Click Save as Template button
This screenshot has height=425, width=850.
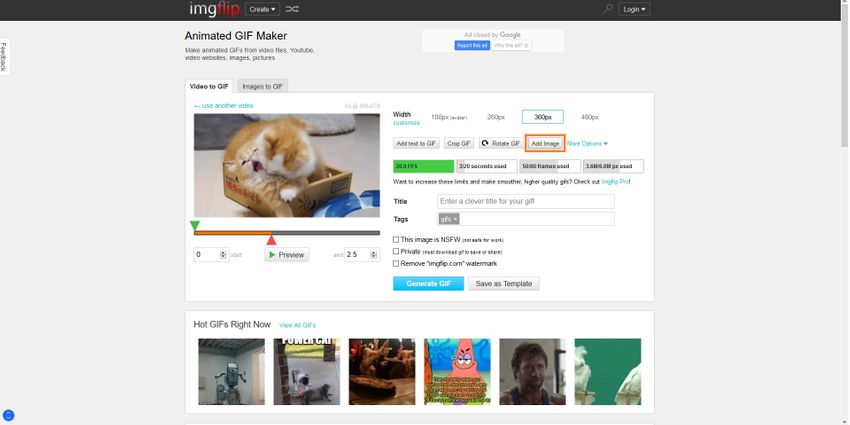504,284
